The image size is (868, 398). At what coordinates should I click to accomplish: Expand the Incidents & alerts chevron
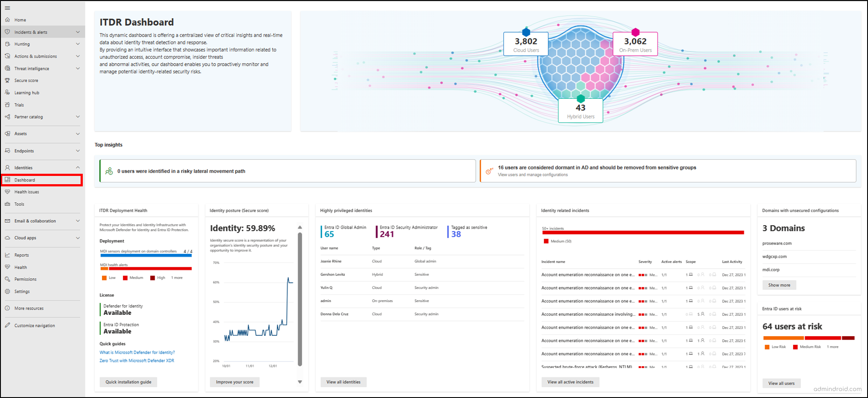(78, 32)
